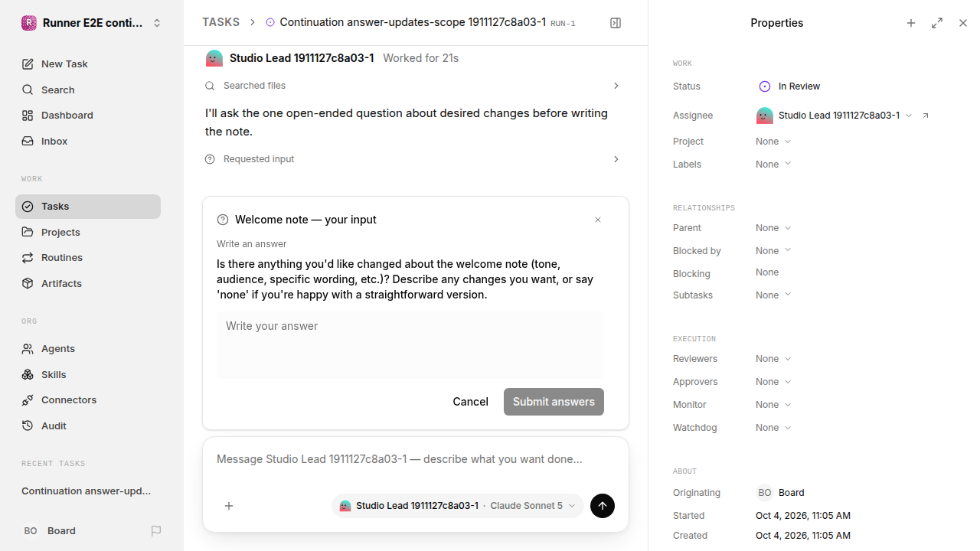Open the Inbox
Image resolution: width=980 pixels, height=551 pixels.
pos(88,142)
